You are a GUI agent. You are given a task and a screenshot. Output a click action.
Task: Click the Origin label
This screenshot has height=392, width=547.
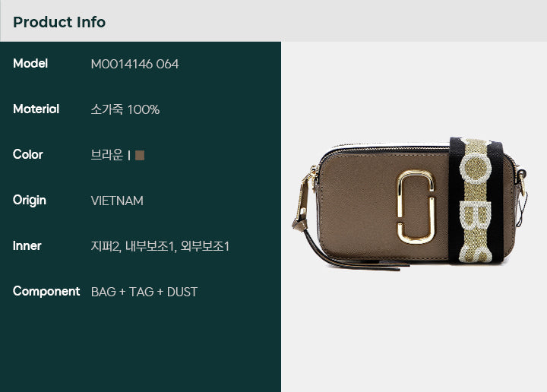click(30, 201)
